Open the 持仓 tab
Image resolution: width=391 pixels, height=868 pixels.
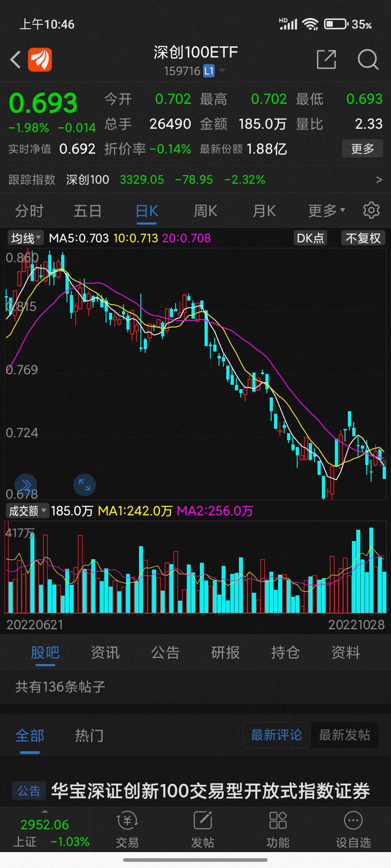click(286, 652)
